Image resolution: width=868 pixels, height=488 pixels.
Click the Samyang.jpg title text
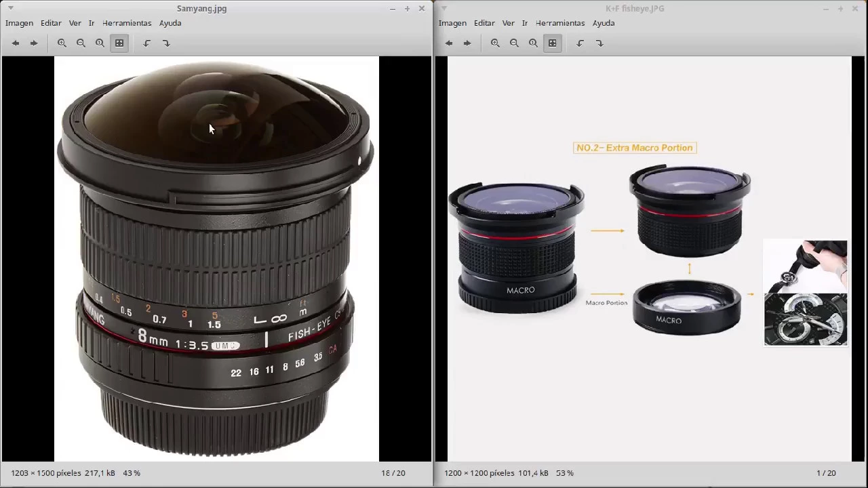201,9
